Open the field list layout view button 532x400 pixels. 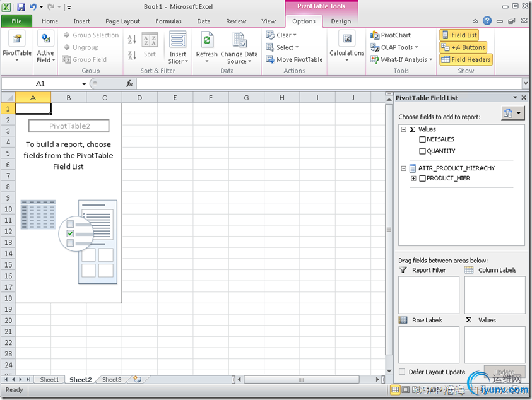(x=512, y=114)
